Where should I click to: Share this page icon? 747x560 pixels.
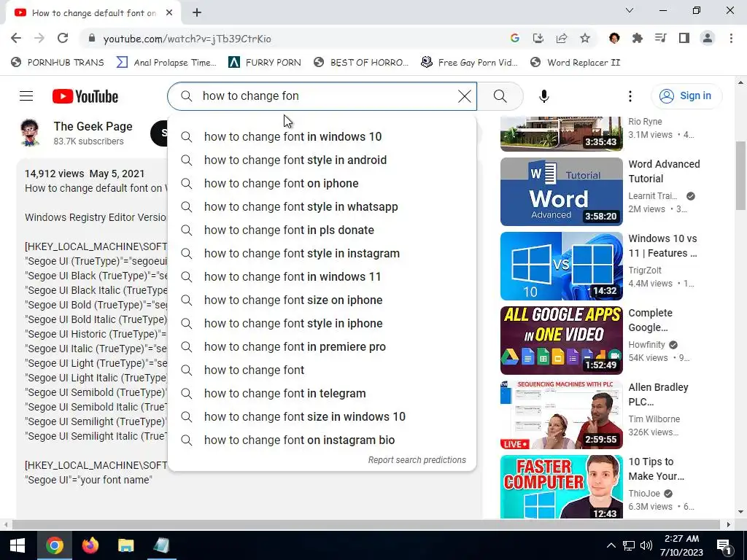coord(561,38)
